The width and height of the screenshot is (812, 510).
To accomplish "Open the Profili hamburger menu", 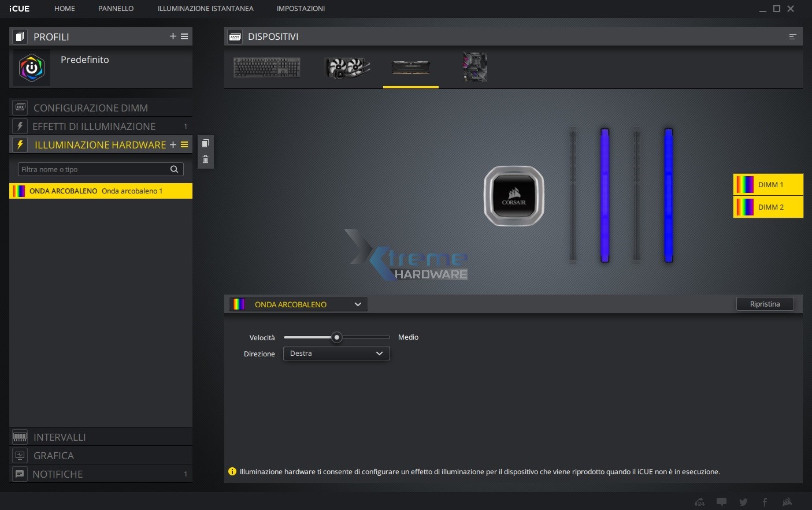I will click(184, 36).
